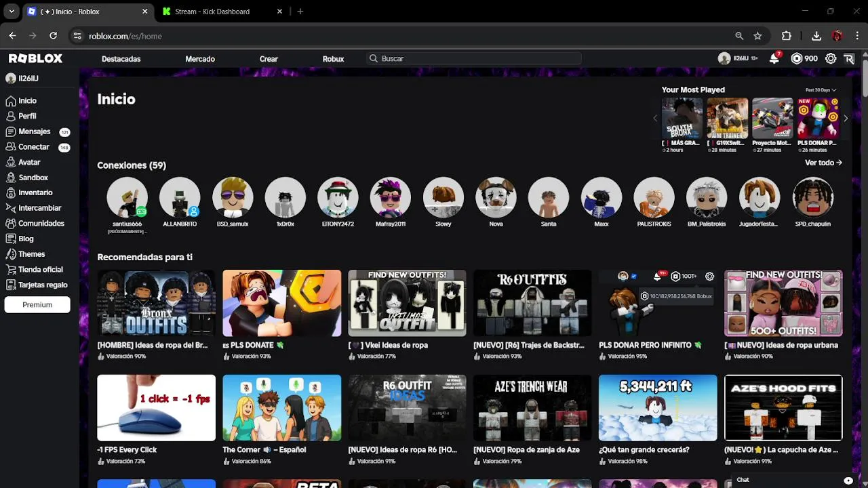
Task: Open The Corner Español game thumbnail
Action: [x=282, y=408]
